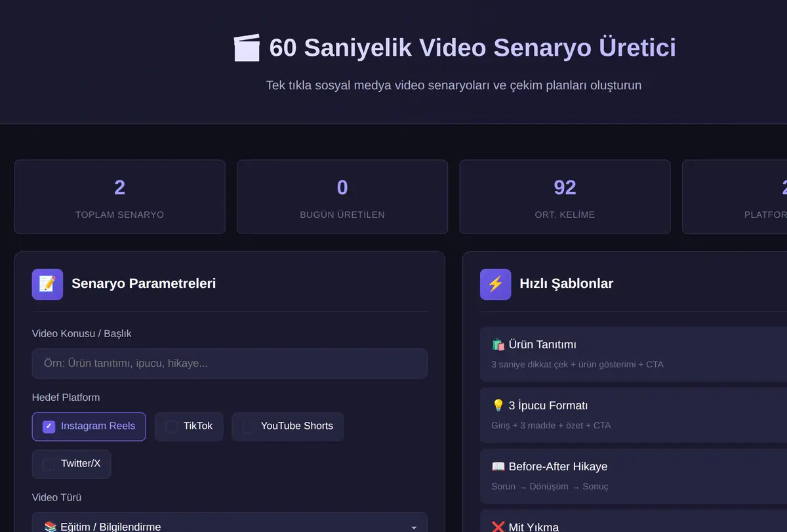Click the Hızlı Şablonlar heading
The image size is (787, 532).
pos(567,284)
